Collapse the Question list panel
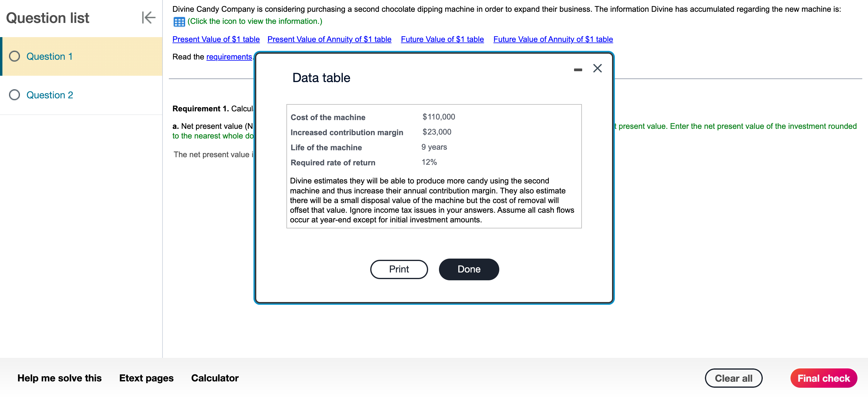The width and height of the screenshot is (868, 401). click(148, 18)
